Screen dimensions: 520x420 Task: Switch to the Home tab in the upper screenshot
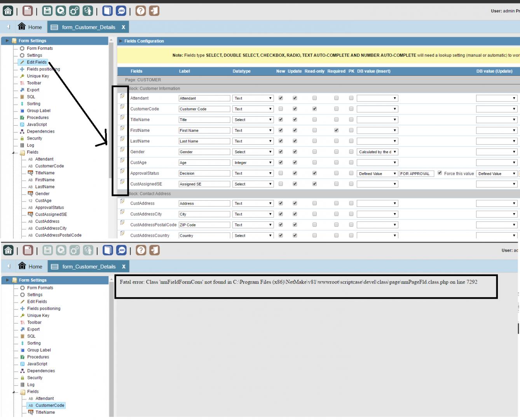(x=30, y=27)
